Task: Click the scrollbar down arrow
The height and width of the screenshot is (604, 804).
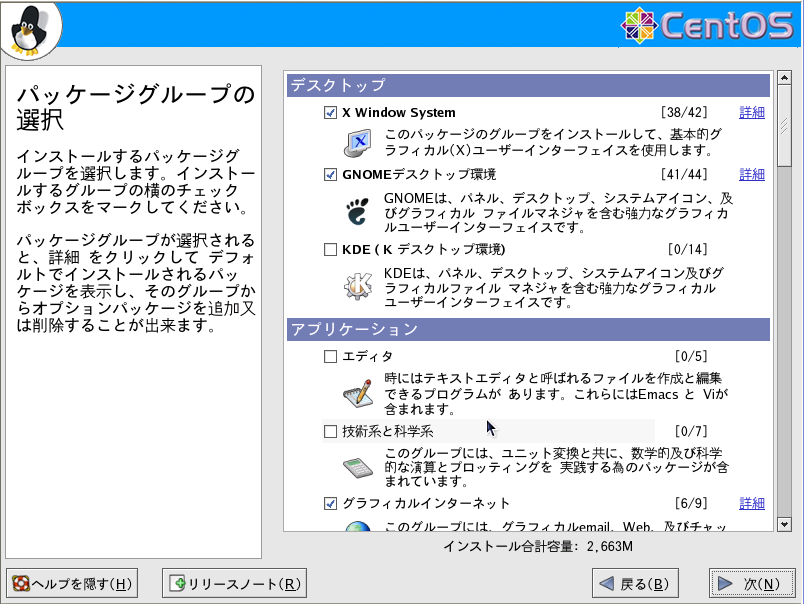Action: tap(784, 525)
